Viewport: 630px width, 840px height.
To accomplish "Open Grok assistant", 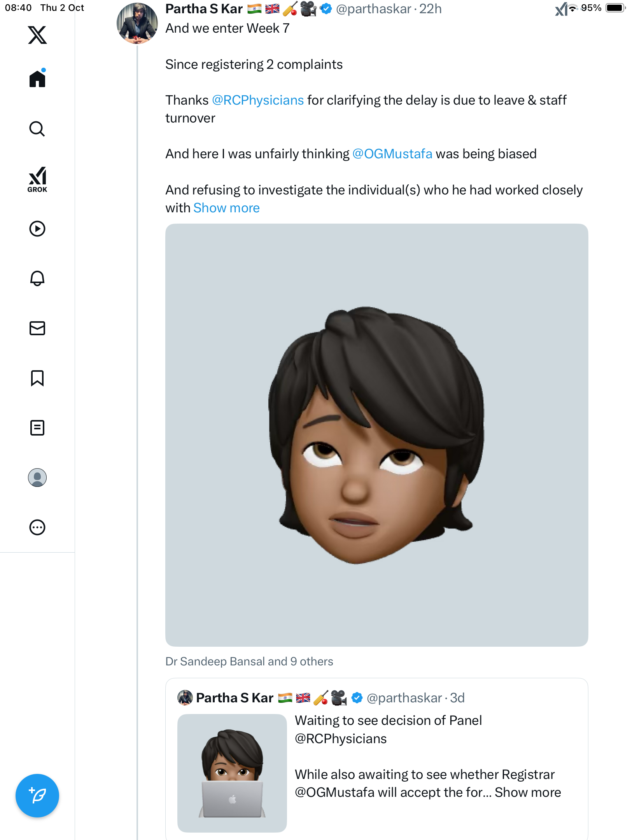I will (37, 179).
